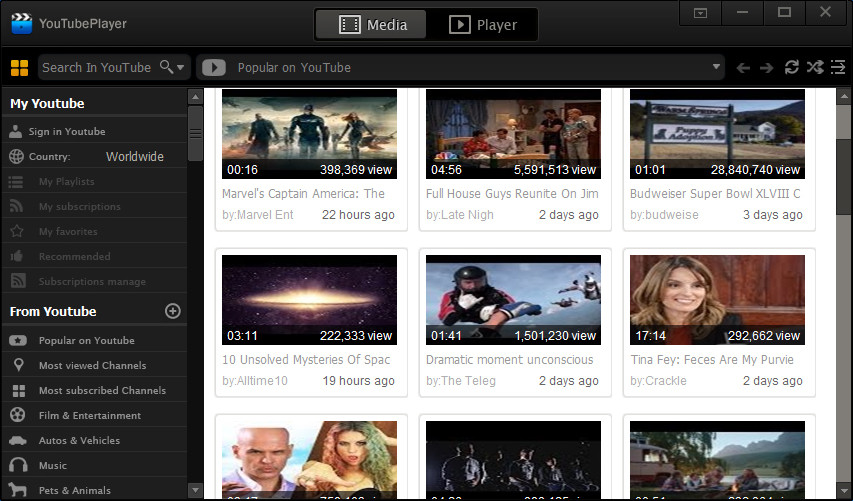Image resolution: width=853 pixels, height=501 pixels.
Task: Click the title Budweiser Super Bowl XLVIII
Action: click(x=715, y=194)
